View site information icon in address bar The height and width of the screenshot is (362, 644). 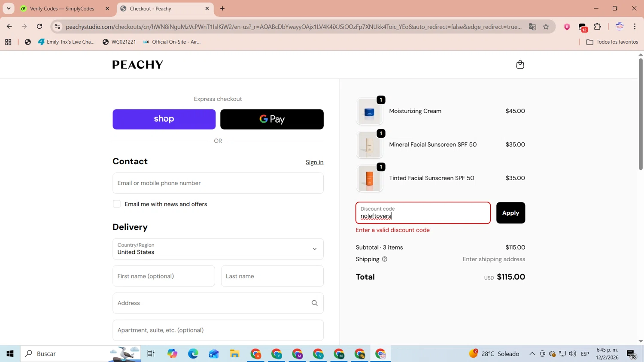point(57,27)
